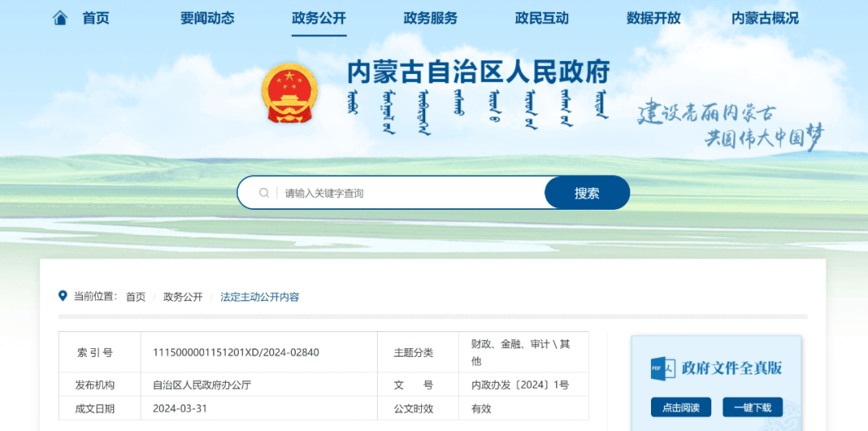Open the 首页 menu item
Viewport: 868px width, 431px height.
point(96,18)
